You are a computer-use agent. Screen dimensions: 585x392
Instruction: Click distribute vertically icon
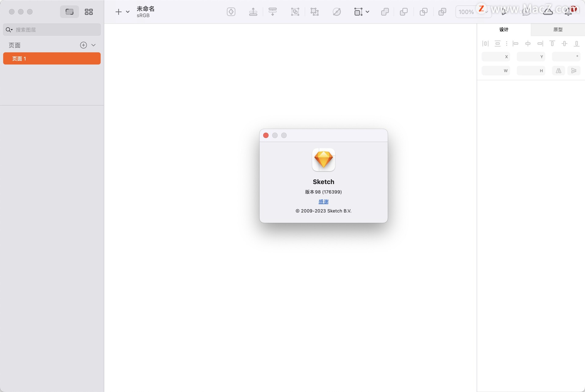coord(498,44)
